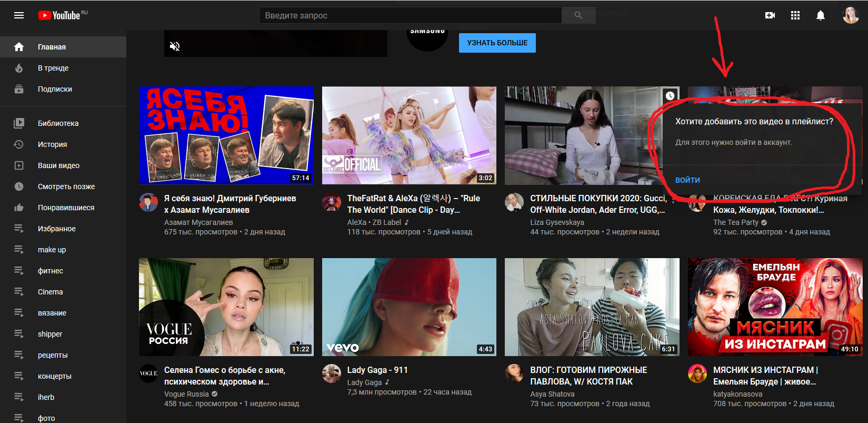868x423 pixels.
Task: Click channel name Asya Shatova
Action: [x=552, y=394]
